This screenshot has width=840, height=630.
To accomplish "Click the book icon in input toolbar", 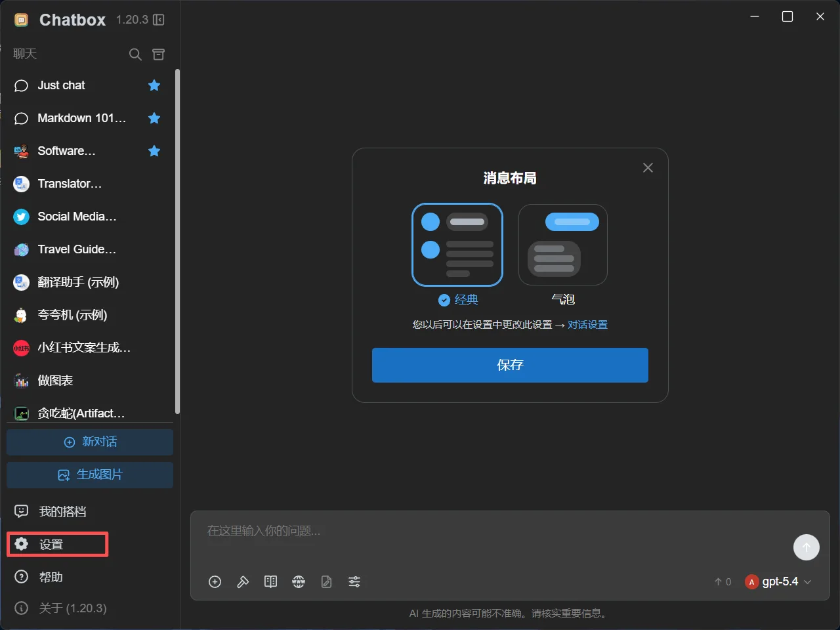I will pyautogui.click(x=270, y=581).
